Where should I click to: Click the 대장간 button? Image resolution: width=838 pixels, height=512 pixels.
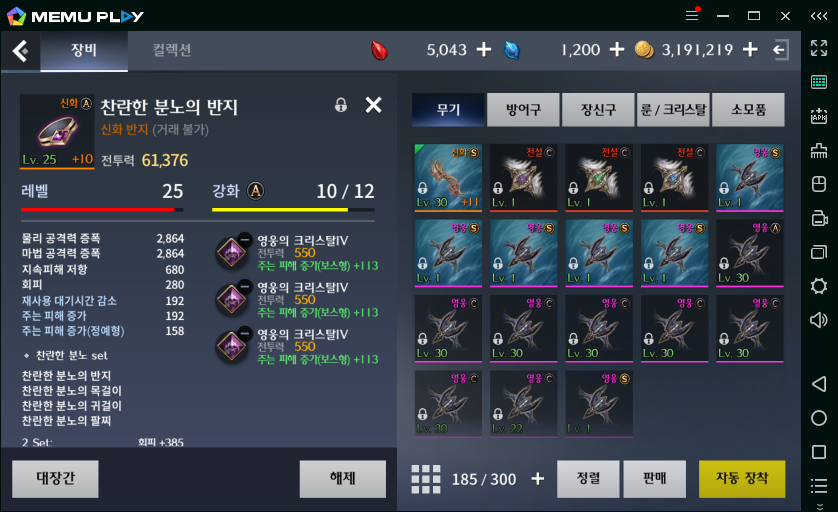point(56,479)
